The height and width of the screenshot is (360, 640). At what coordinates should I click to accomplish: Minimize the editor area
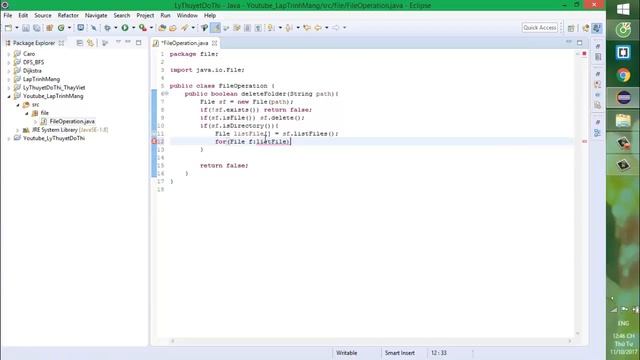point(569,42)
